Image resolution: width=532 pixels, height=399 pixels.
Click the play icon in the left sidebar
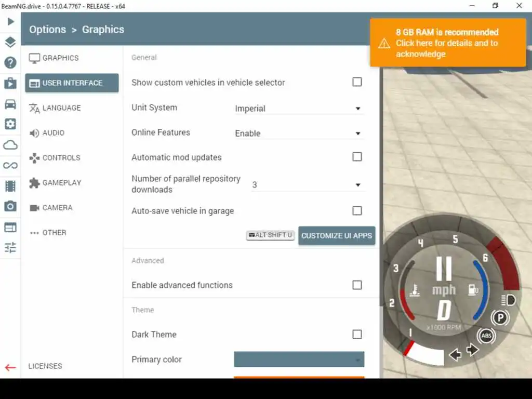pos(10,22)
